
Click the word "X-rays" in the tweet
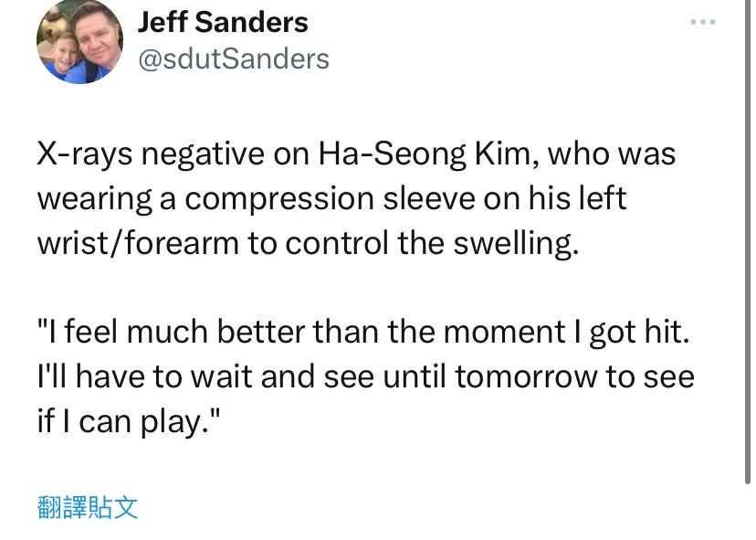tap(84, 154)
